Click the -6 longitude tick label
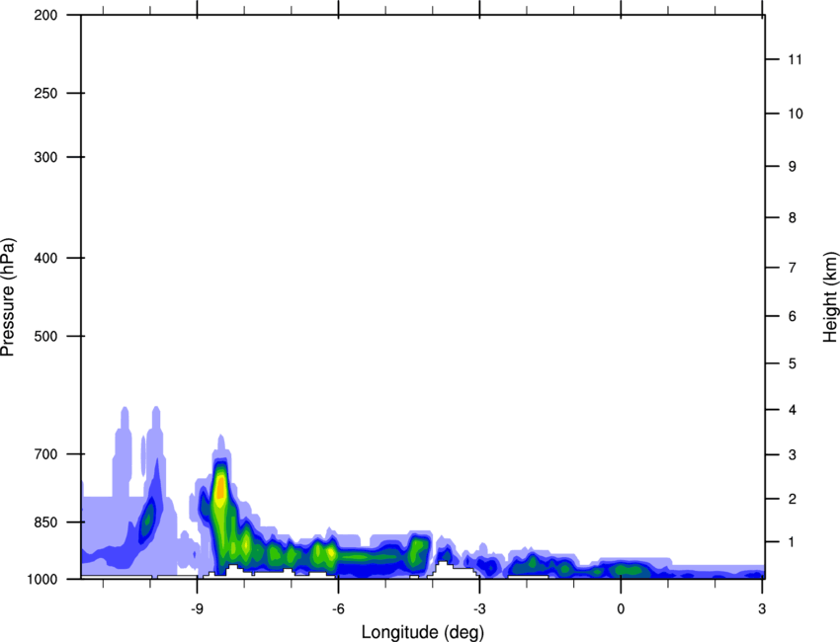This screenshot has width=840, height=642. click(338, 609)
